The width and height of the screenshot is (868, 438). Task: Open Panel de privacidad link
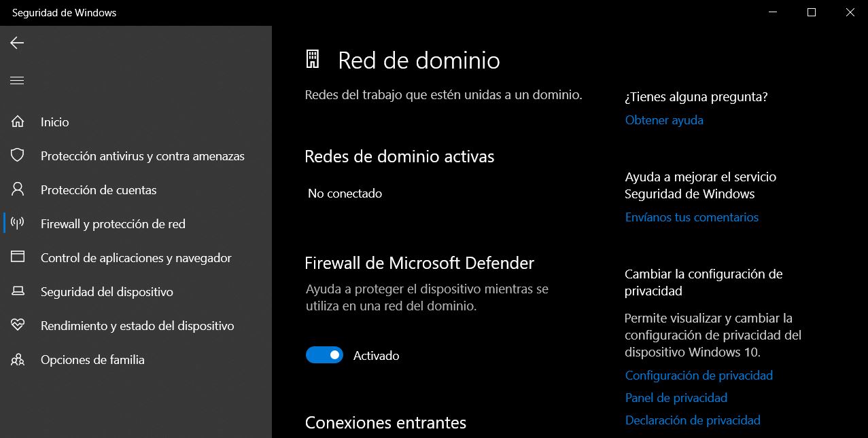[676, 398]
